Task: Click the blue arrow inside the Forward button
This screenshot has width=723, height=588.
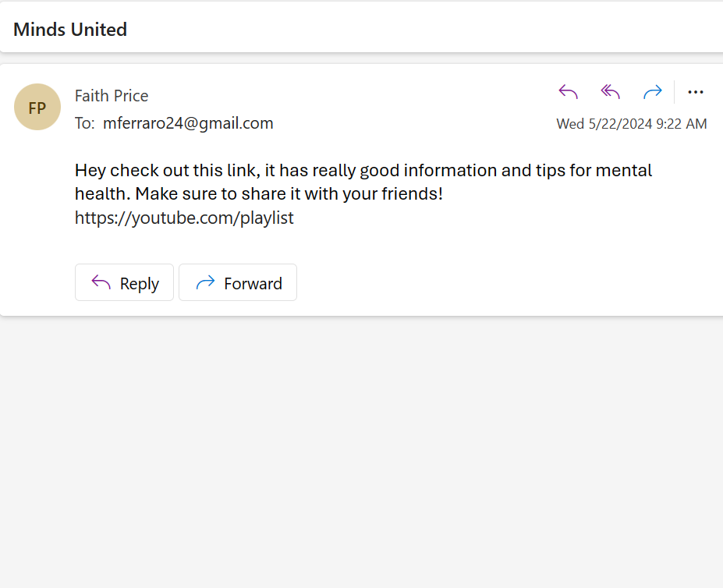Action: 205,283
